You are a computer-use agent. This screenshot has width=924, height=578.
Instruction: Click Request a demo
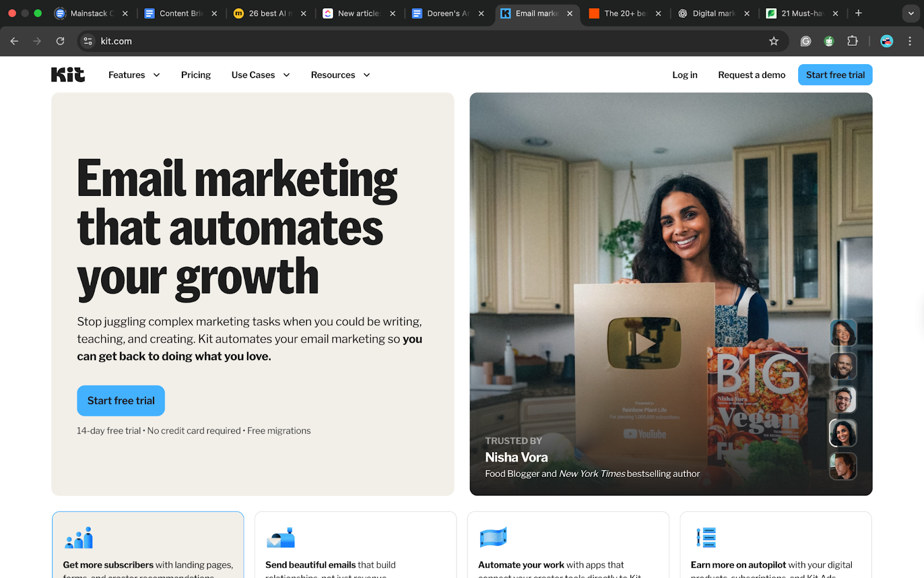click(x=751, y=75)
